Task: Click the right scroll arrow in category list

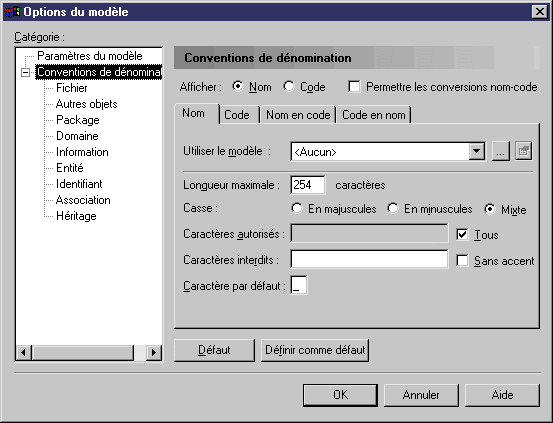Action: click(154, 352)
